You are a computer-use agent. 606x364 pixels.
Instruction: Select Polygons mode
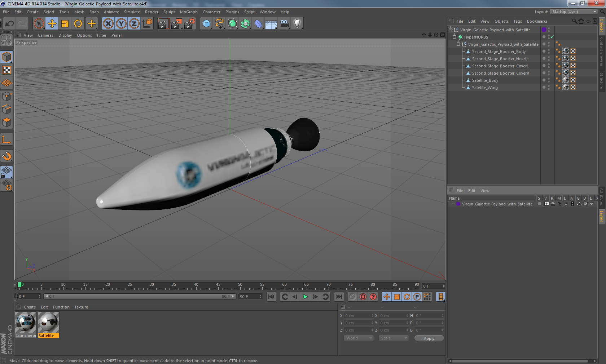(x=7, y=123)
